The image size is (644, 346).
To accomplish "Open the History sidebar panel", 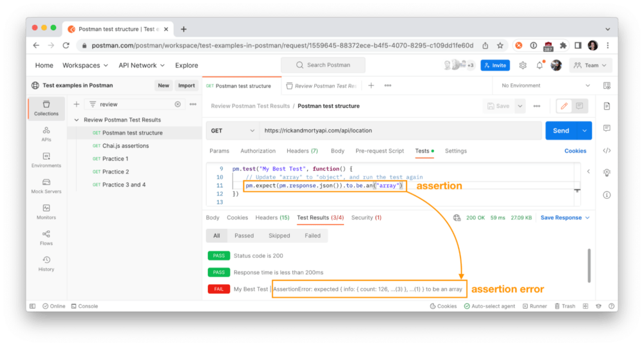I will click(x=46, y=264).
